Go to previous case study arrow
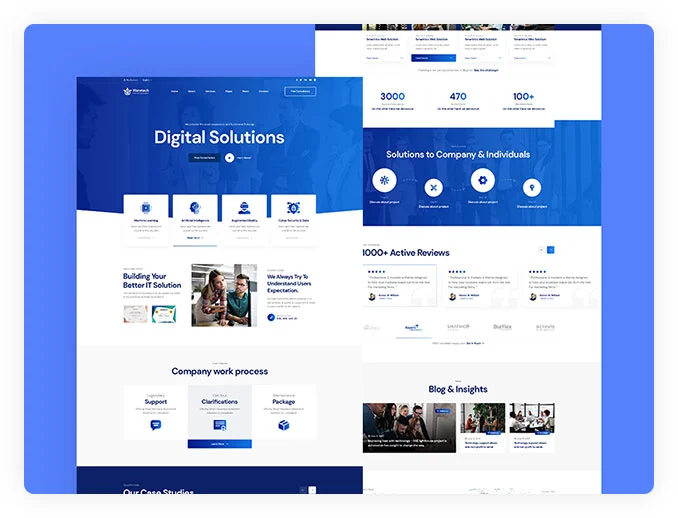678x518 pixels. [303, 490]
